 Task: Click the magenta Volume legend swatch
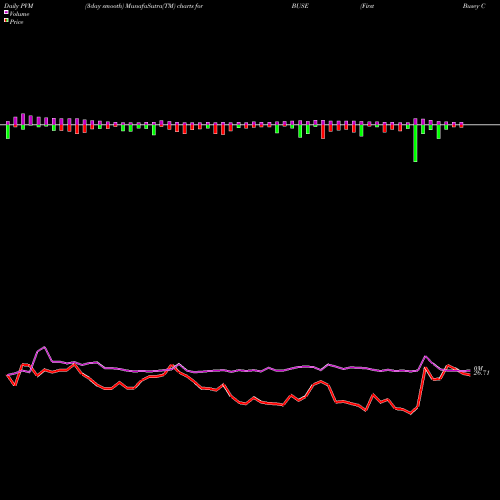6,12
